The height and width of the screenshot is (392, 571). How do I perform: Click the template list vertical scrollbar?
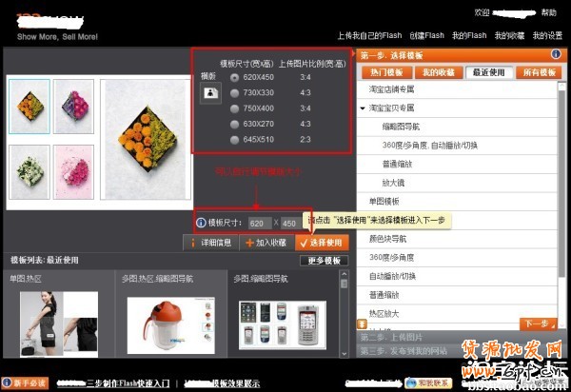(345, 314)
